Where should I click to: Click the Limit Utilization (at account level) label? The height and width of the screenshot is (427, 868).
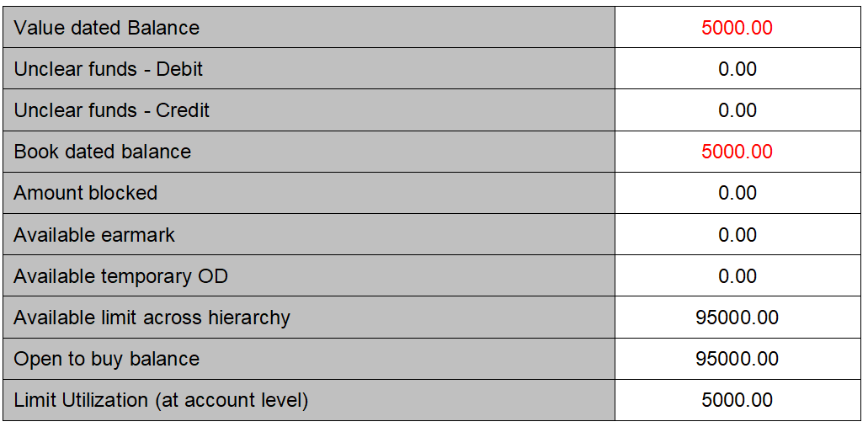coord(162,400)
